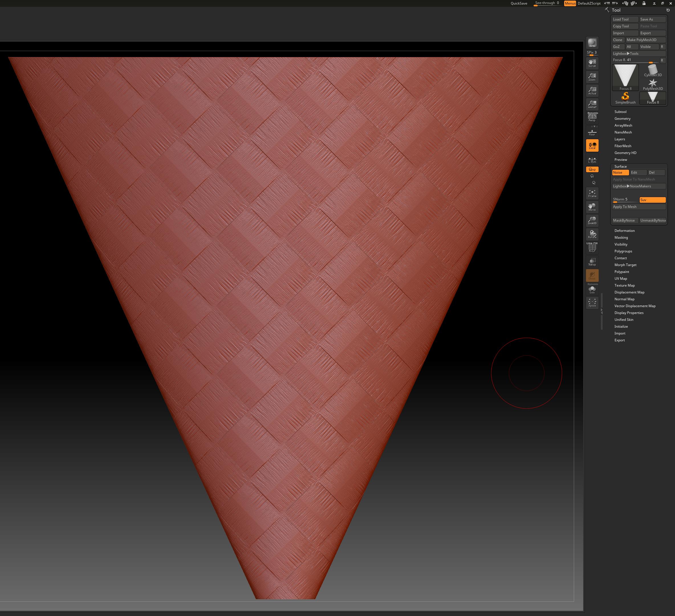Toggle Persp dynamic perspective

[592, 117]
